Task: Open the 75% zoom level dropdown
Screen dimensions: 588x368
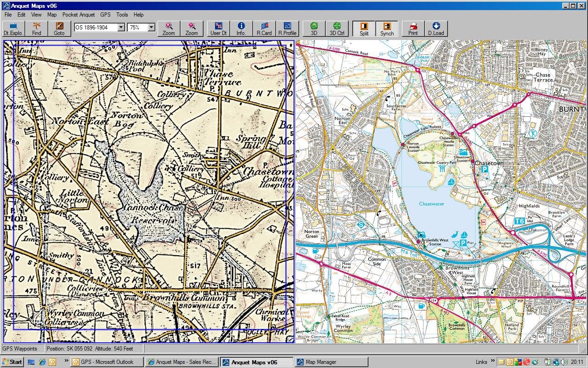Action: pos(152,28)
